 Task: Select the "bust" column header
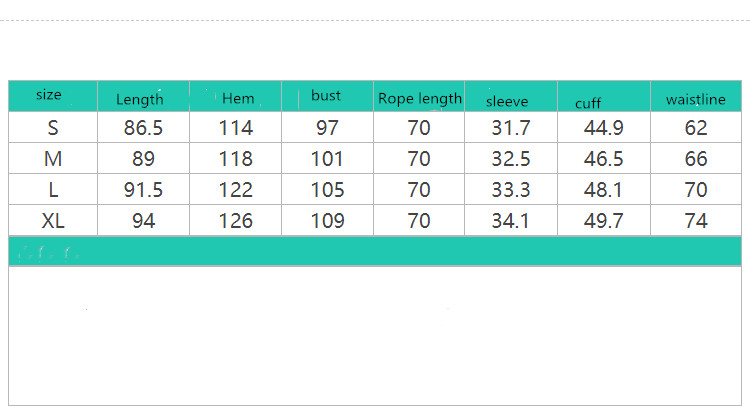pyautogui.click(x=326, y=96)
